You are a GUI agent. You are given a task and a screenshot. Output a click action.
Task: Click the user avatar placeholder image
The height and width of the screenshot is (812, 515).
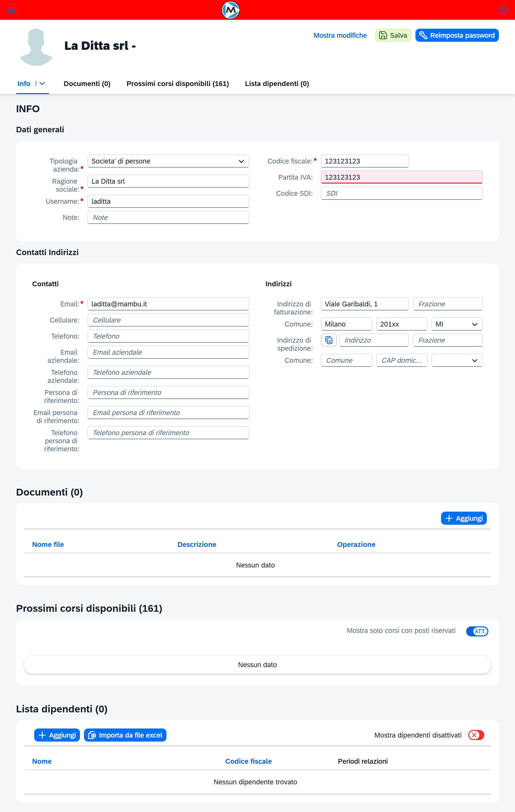(x=36, y=47)
